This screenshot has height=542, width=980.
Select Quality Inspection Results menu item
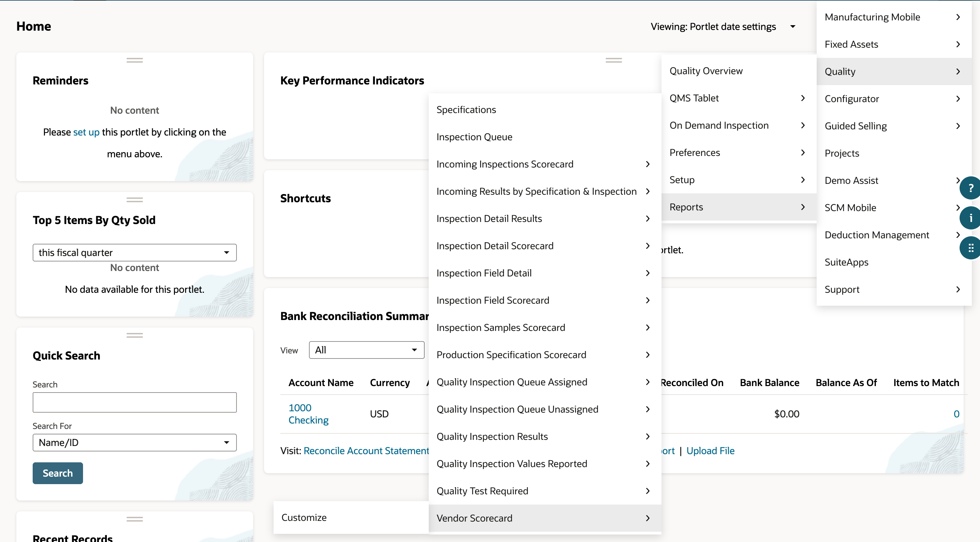point(545,437)
